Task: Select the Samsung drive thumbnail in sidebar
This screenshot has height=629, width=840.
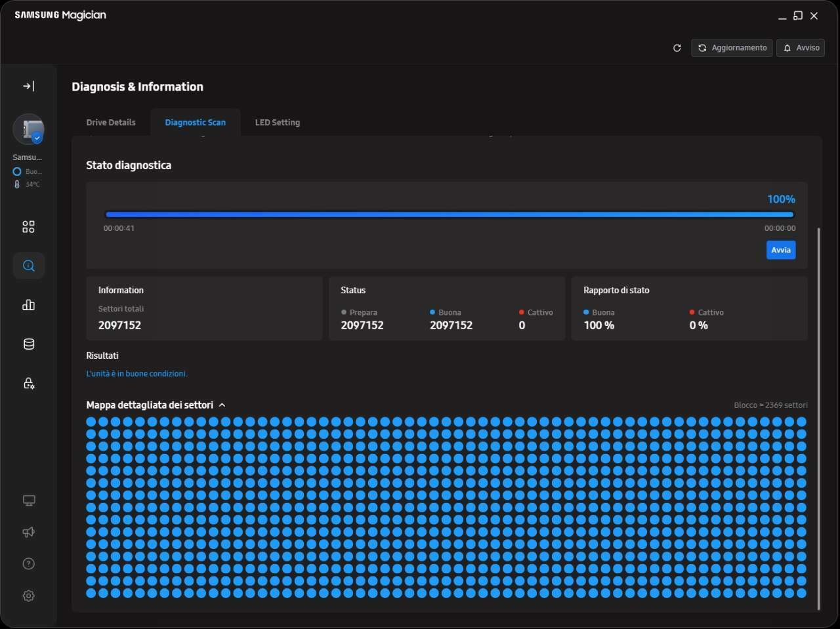Action: 29,129
